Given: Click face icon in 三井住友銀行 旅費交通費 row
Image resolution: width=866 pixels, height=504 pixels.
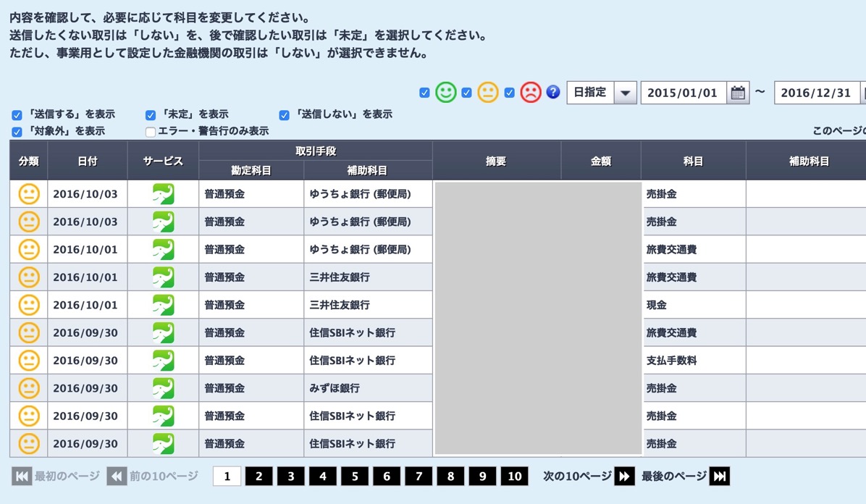Looking at the screenshot, I should pyautogui.click(x=29, y=277).
